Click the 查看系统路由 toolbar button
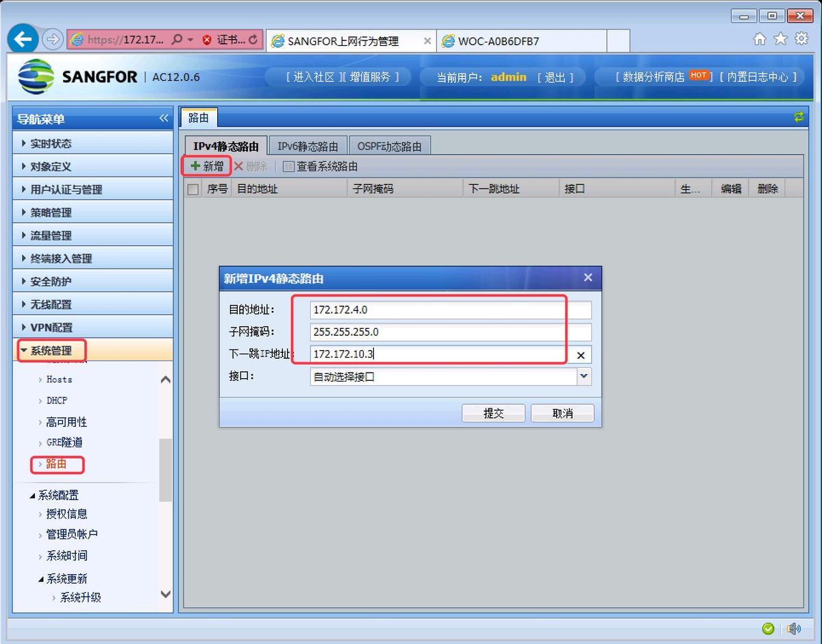Screen dimensions: 822x644 coord(320,166)
